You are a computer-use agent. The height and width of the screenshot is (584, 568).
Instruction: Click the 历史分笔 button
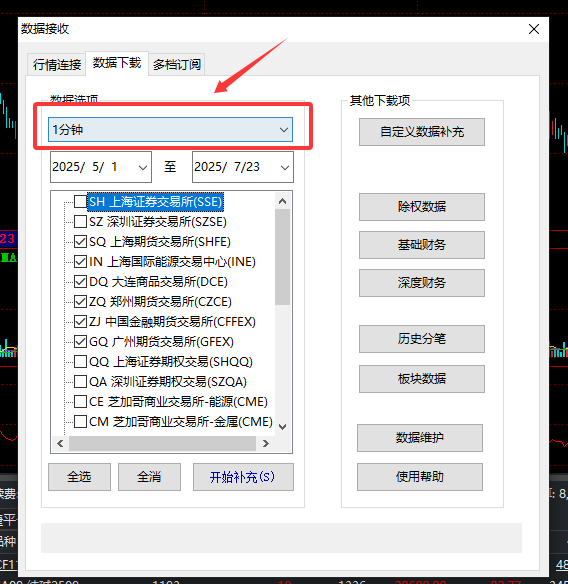[x=422, y=339]
